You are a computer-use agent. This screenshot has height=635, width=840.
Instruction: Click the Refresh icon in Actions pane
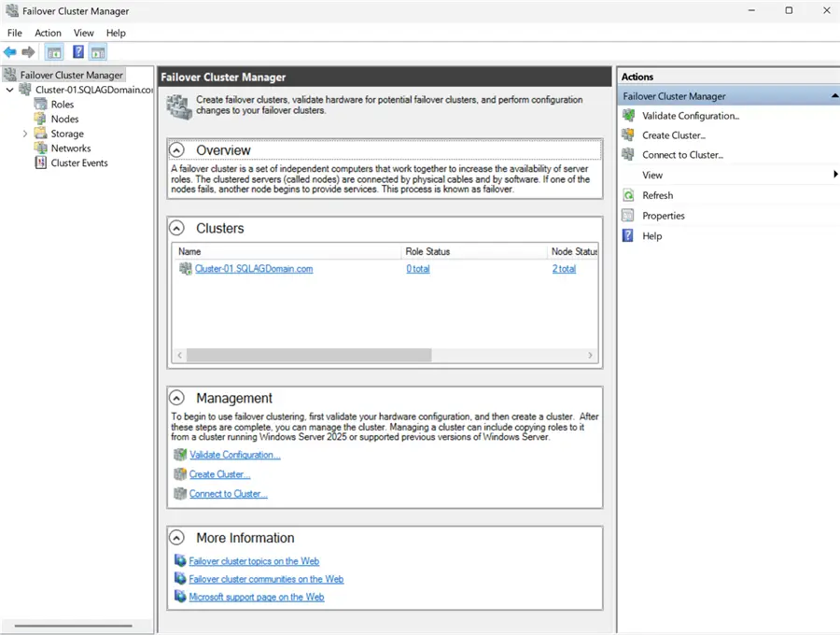[628, 195]
